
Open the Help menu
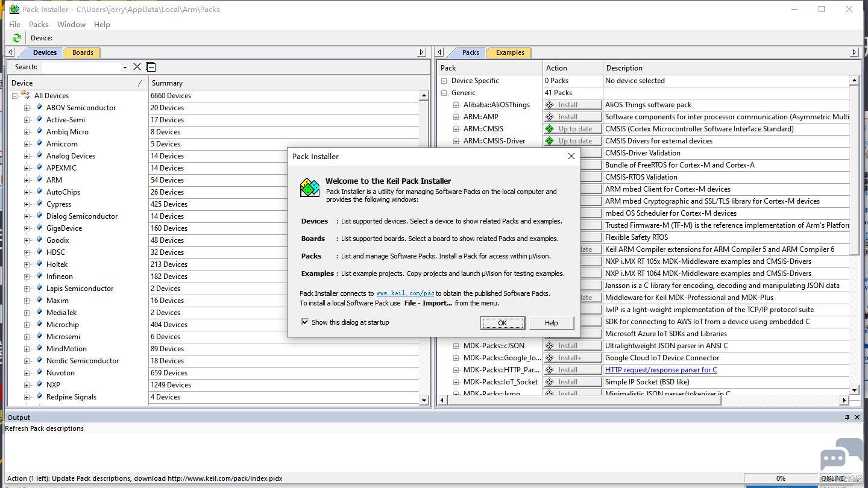coord(102,24)
